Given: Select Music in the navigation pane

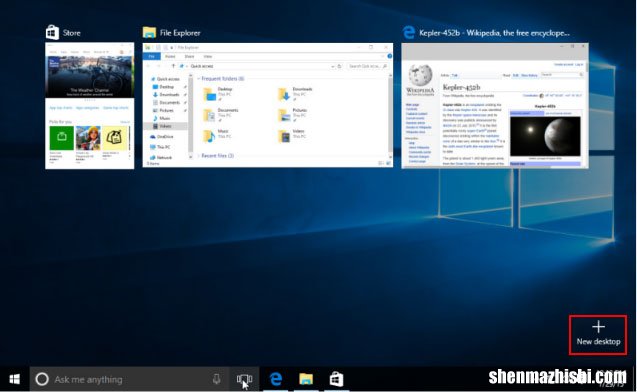Looking at the screenshot, I should pyautogui.click(x=161, y=118).
